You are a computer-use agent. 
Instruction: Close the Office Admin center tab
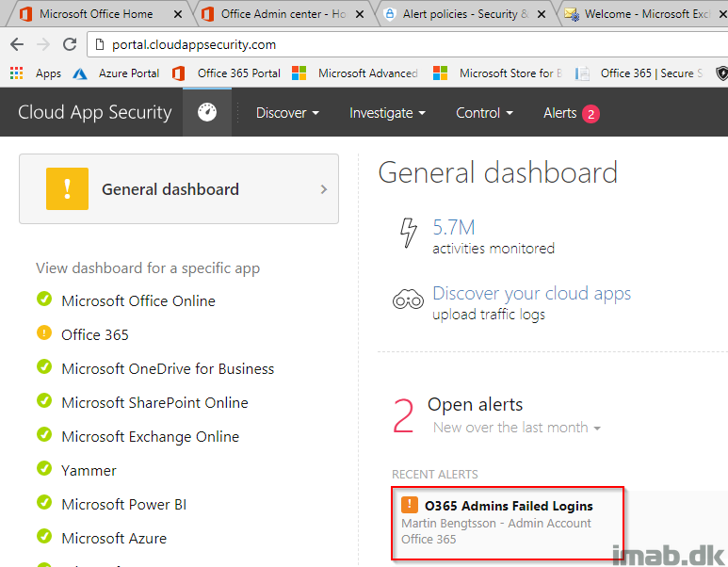(x=360, y=14)
